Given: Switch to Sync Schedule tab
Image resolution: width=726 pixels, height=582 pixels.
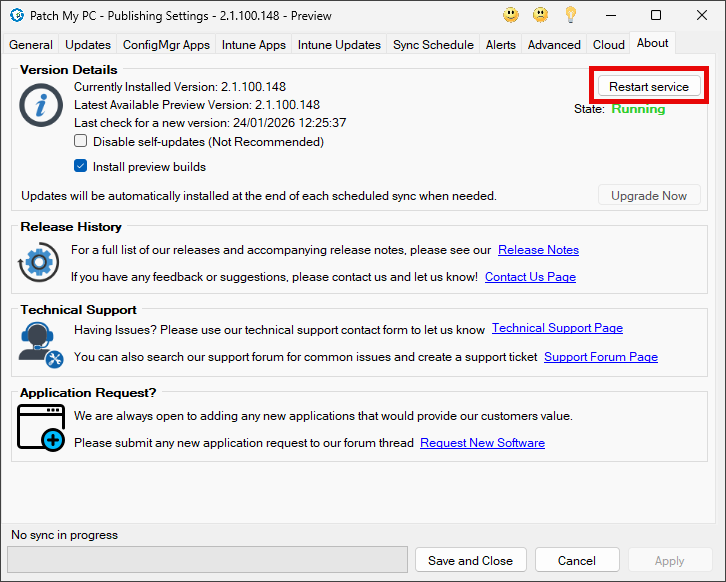Looking at the screenshot, I should [433, 44].
